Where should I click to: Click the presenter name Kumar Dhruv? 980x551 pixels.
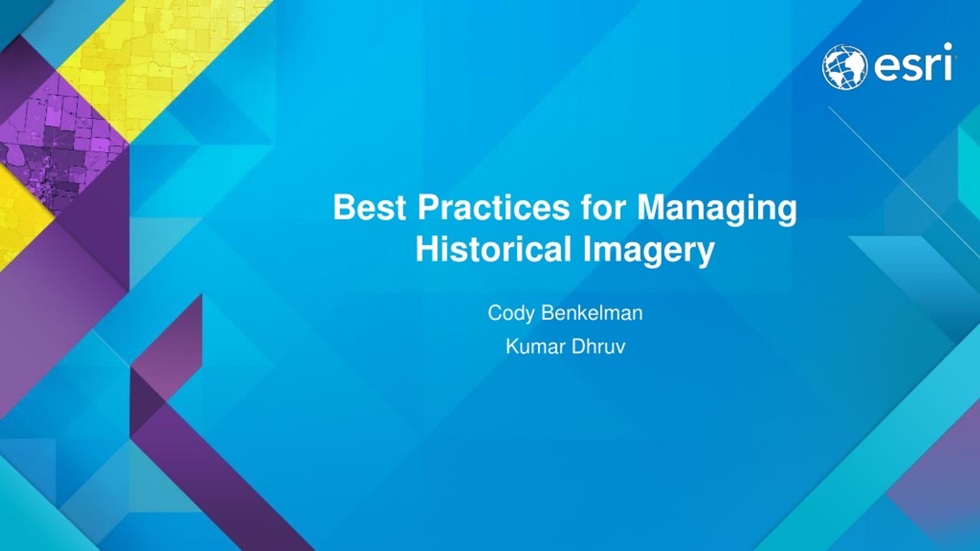click(x=565, y=347)
